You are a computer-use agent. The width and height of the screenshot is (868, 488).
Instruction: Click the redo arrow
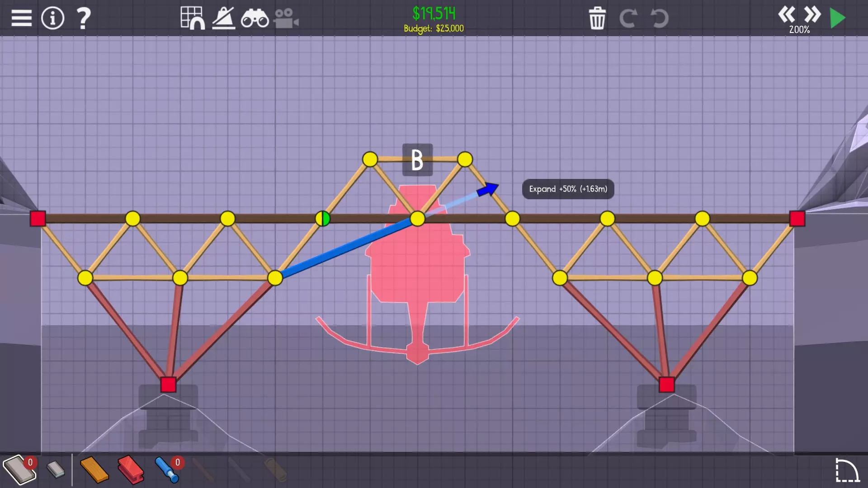[x=628, y=18]
